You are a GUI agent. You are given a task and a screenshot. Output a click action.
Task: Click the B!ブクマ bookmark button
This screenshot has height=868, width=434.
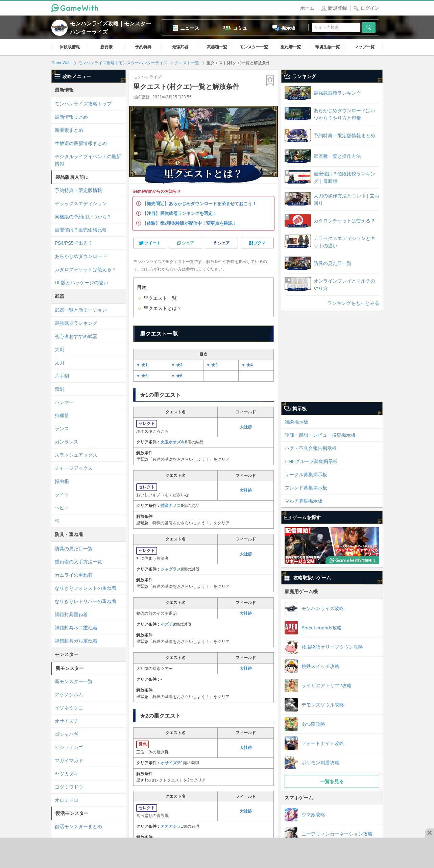257,243
